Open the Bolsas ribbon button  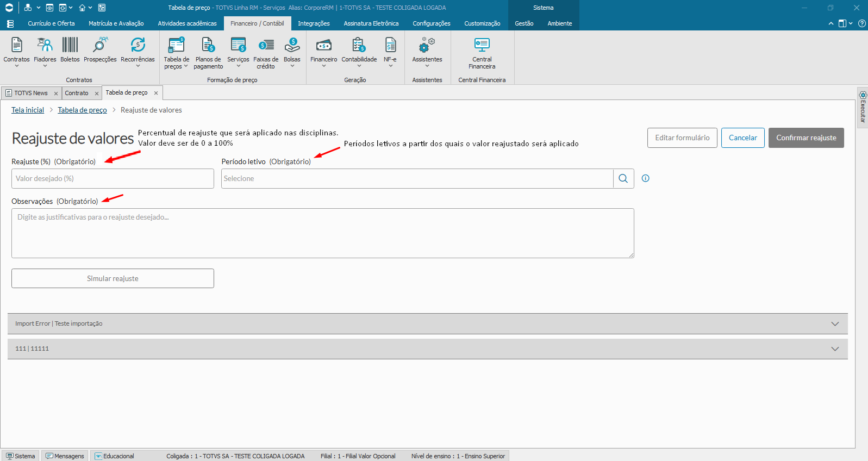[x=292, y=51]
